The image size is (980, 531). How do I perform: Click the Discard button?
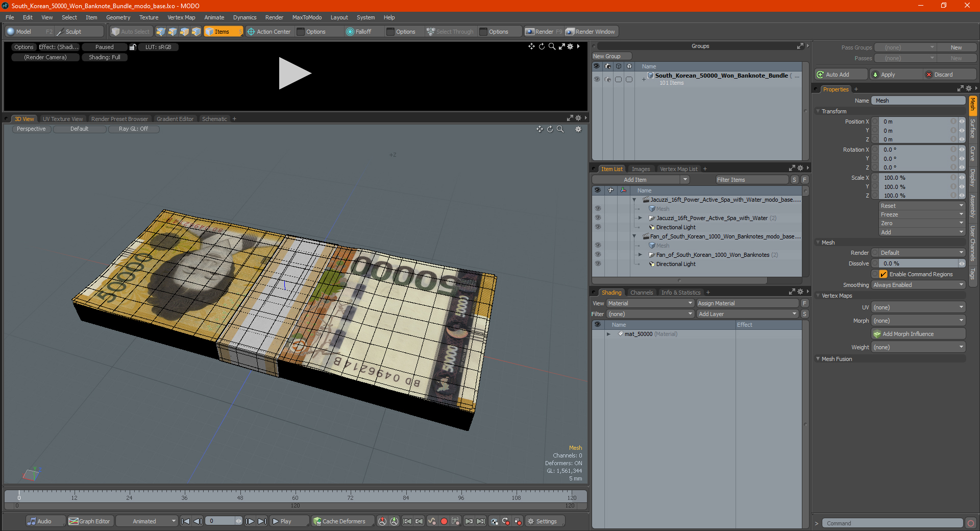[x=949, y=75]
